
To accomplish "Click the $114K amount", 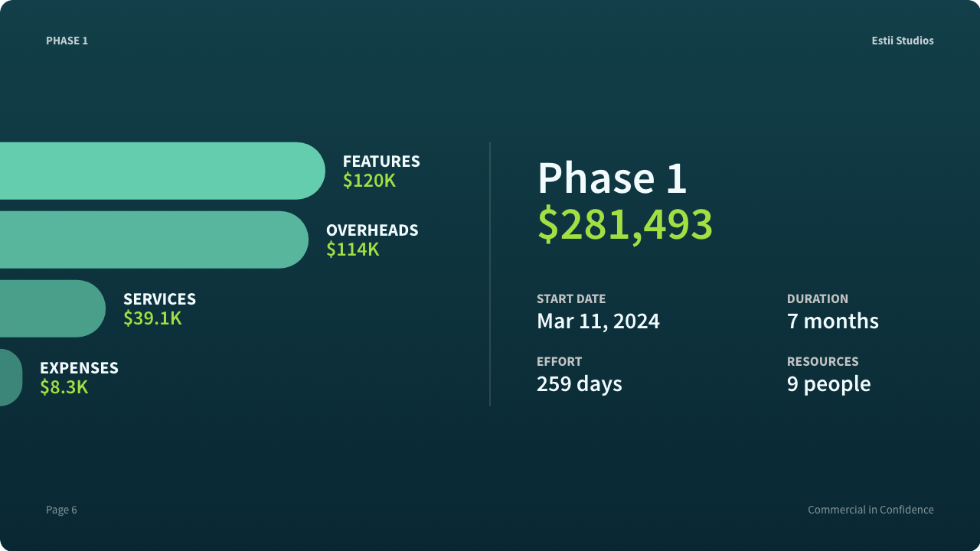I will (x=352, y=249).
